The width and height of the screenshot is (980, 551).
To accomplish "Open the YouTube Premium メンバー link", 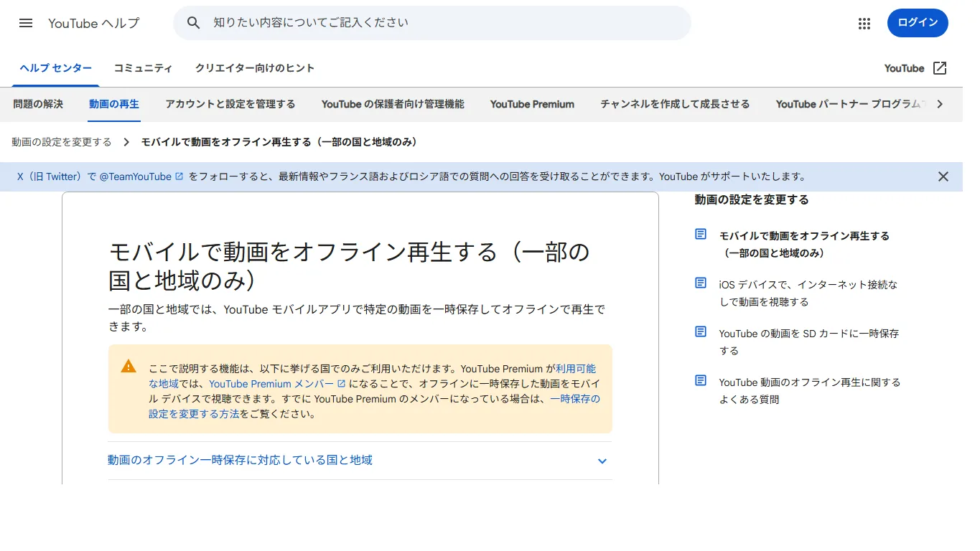I will coord(271,384).
